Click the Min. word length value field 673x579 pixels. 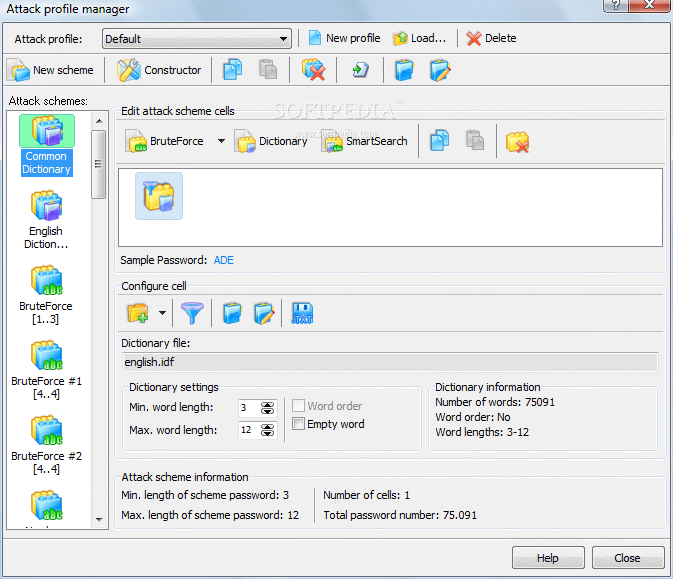[x=249, y=408]
